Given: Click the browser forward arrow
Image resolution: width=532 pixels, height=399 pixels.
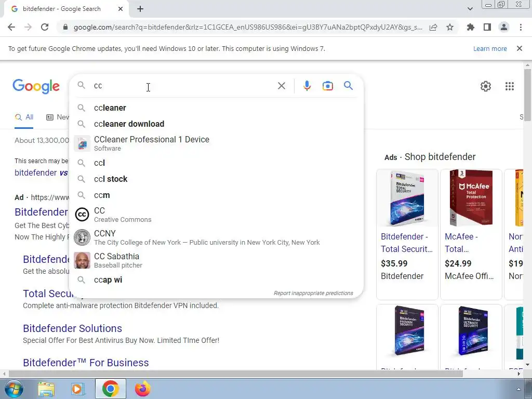Looking at the screenshot, I should (28, 27).
